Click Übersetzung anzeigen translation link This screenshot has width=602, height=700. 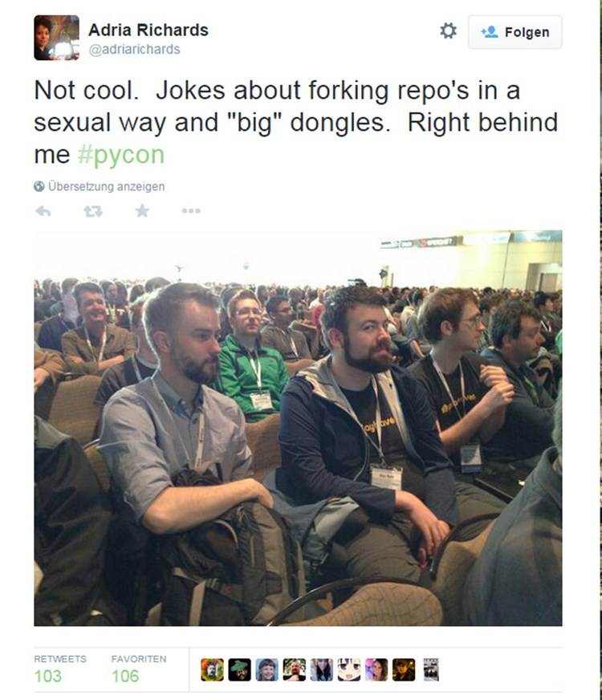[106, 186]
